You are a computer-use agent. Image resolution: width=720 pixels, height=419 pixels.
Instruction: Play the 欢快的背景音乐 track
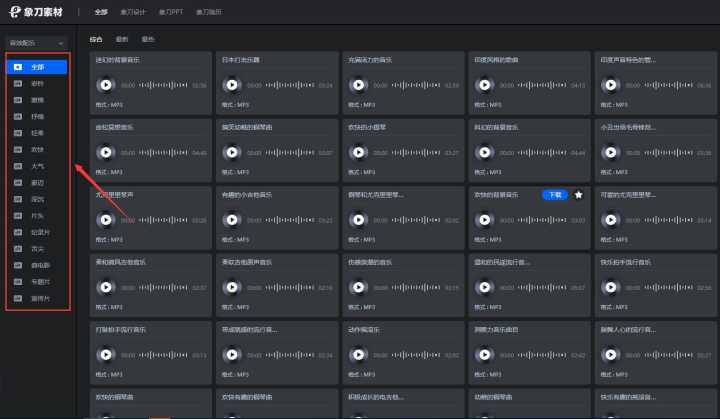(x=484, y=220)
